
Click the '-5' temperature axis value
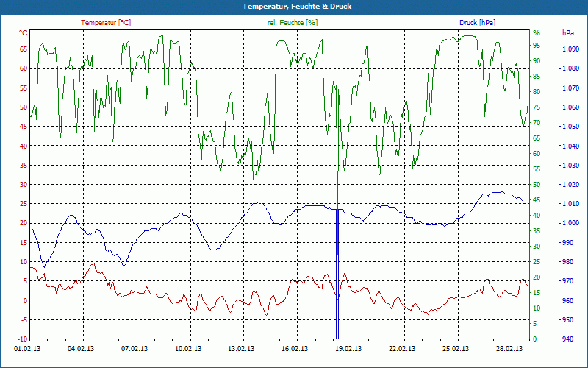coord(24,319)
